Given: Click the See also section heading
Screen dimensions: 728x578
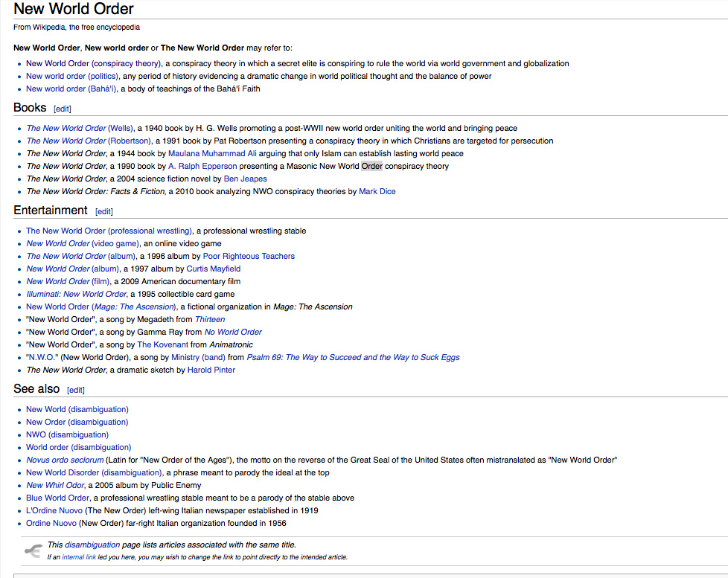Looking at the screenshot, I should coord(36,389).
